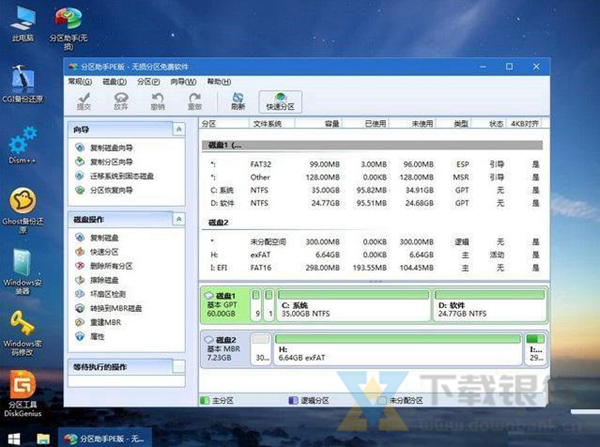The height and width of the screenshot is (447, 600).
Task: Run 坏扇区检测 from disk operations
Action: tap(101, 294)
